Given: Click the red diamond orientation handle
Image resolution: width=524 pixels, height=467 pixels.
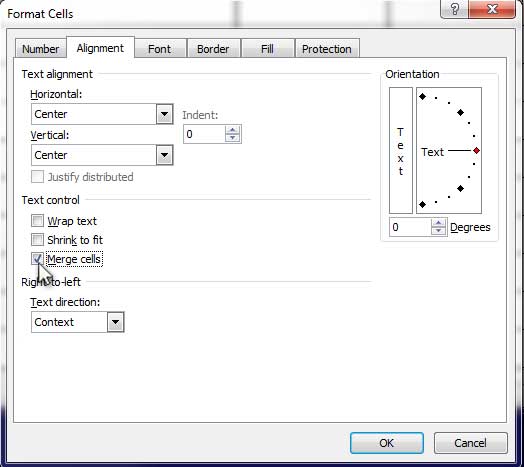Looking at the screenshot, I should [477, 151].
